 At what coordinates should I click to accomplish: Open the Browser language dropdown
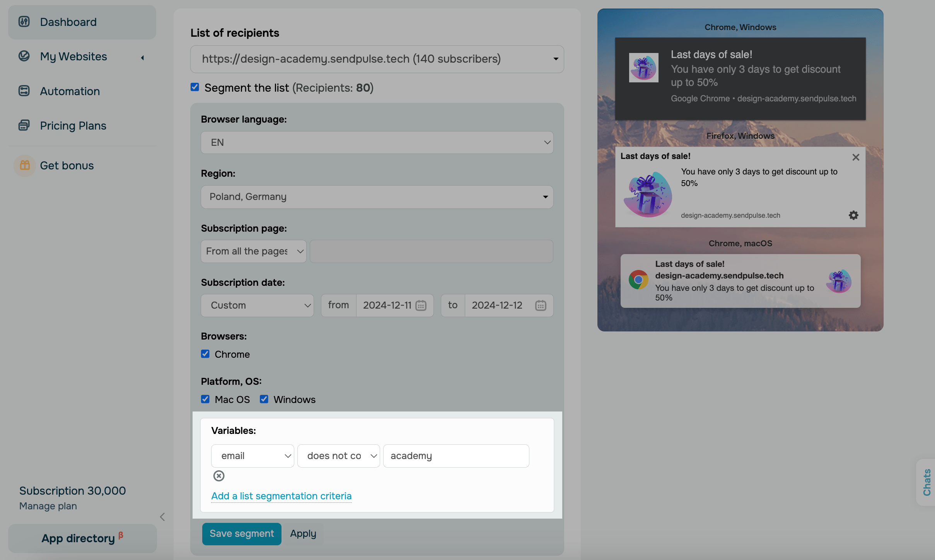377,142
